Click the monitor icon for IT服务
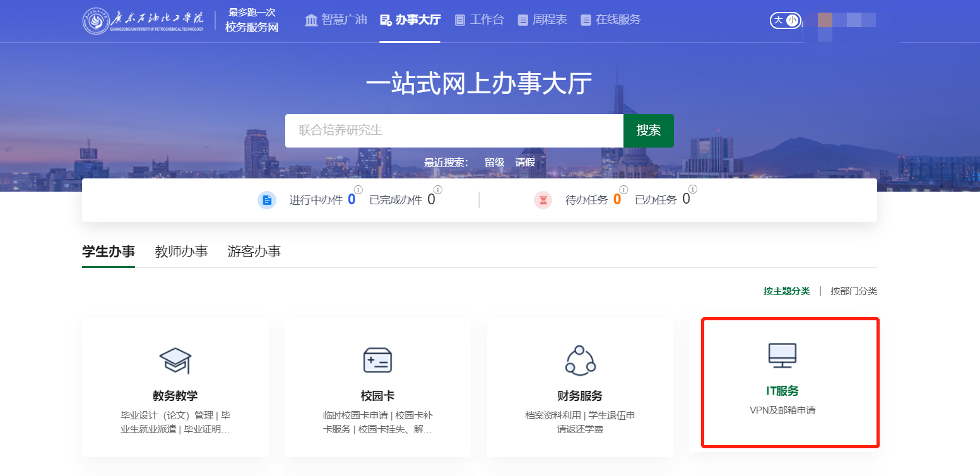 782,356
